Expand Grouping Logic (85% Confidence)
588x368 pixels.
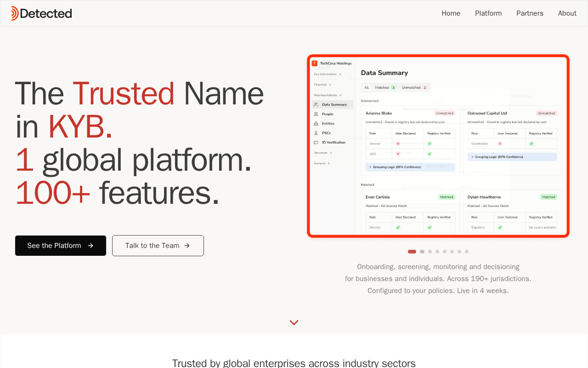(410, 167)
